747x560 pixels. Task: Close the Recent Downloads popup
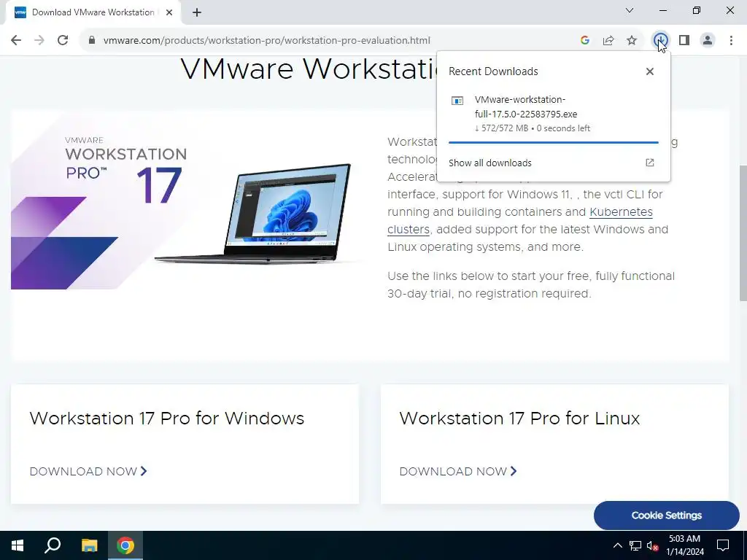click(650, 71)
